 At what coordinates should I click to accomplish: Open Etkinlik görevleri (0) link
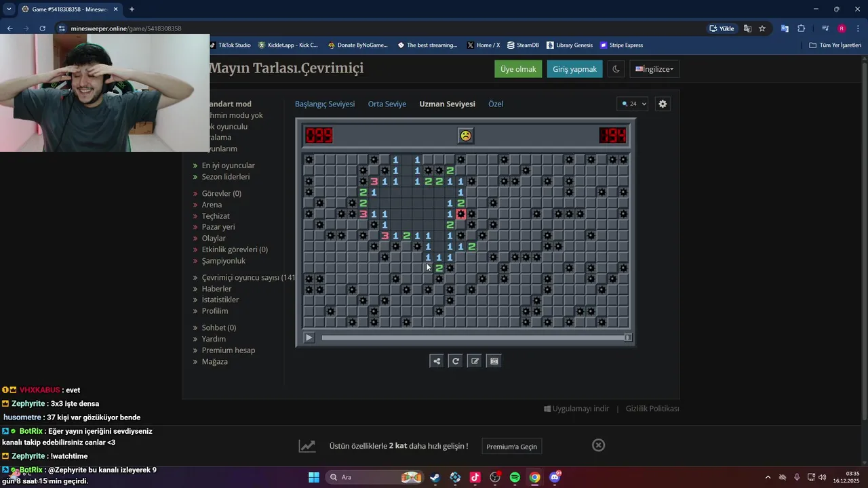(x=235, y=249)
